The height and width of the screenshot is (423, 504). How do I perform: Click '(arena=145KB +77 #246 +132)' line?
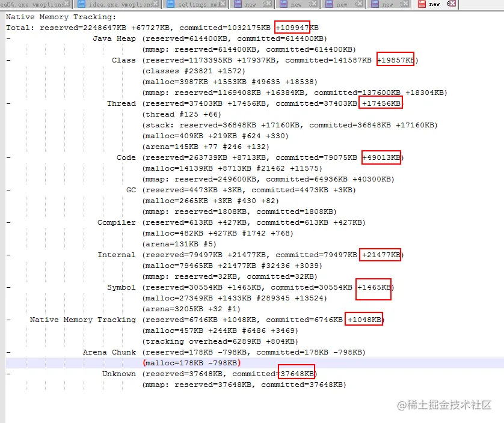tap(206, 147)
